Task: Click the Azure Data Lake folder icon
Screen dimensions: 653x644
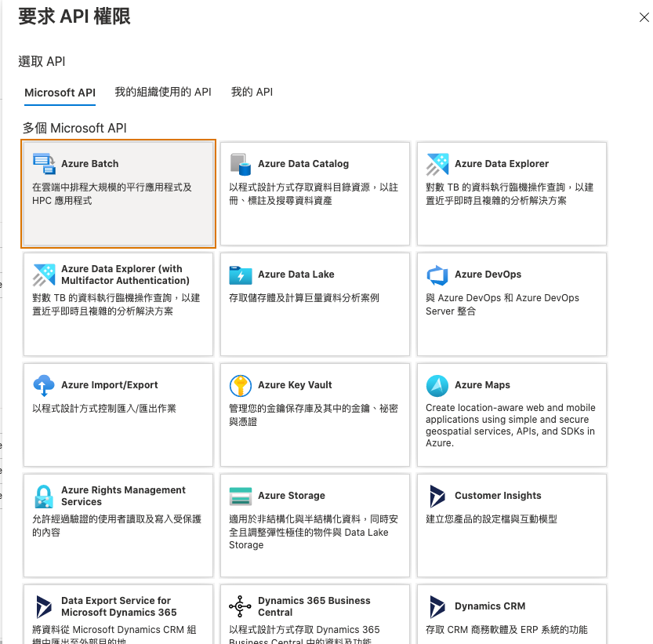Action: click(x=241, y=275)
